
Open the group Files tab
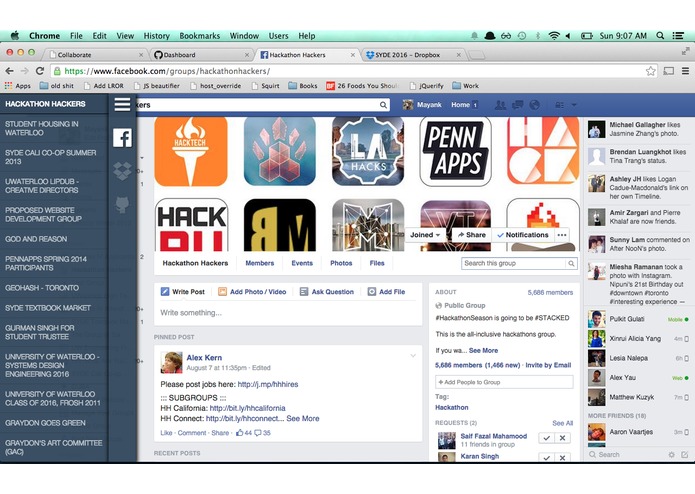[x=377, y=263]
